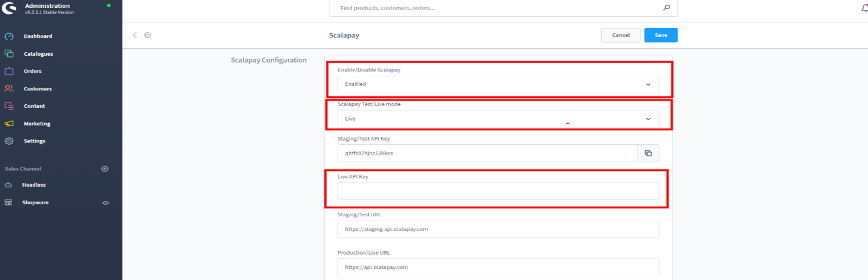The image size is (868, 280).
Task: Click the Staging/Test URL field
Action: [498, 229]
